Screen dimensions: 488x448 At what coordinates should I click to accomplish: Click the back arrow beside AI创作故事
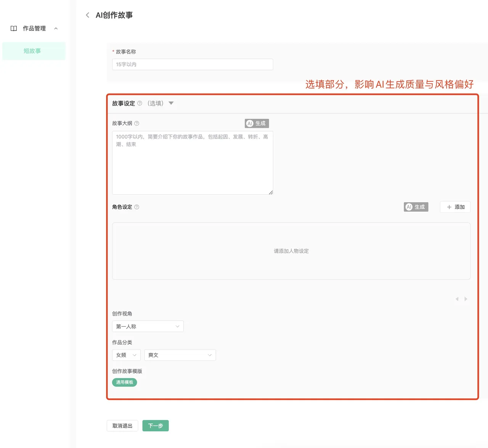[88, 15]
